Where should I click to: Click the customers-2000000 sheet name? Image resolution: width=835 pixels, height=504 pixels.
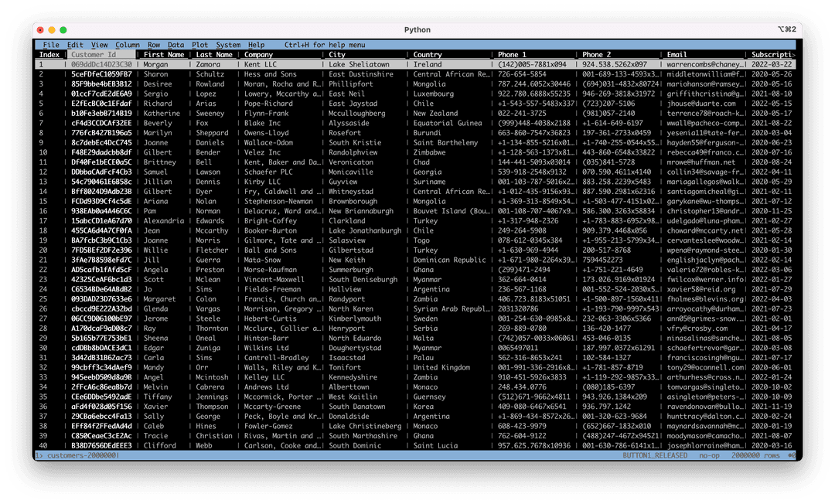click(82, 455)
